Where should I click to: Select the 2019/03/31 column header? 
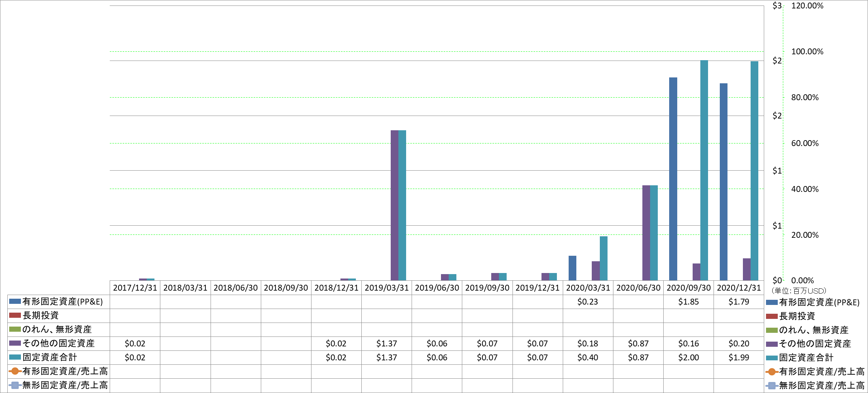click(387, 288)
